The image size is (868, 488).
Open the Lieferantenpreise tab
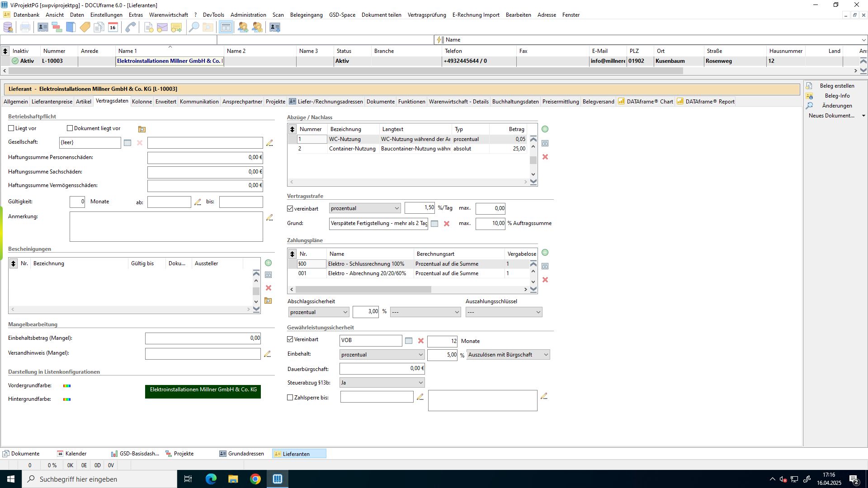52,102
